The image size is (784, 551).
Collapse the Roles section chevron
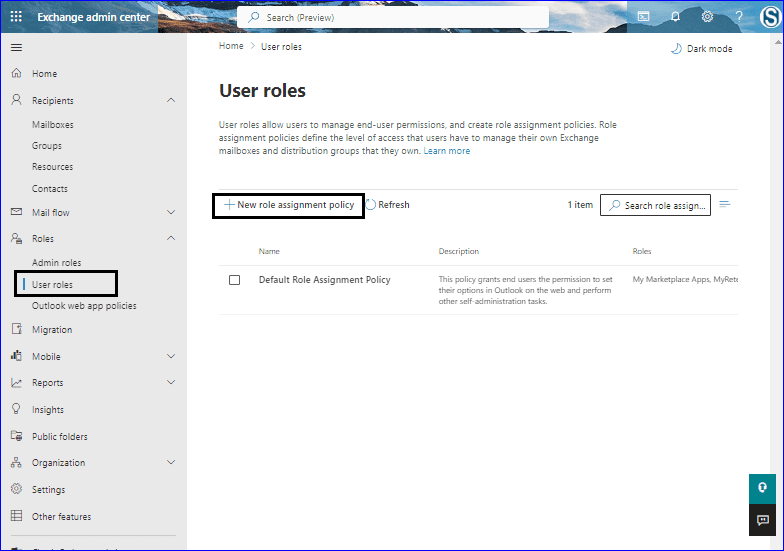171,238
